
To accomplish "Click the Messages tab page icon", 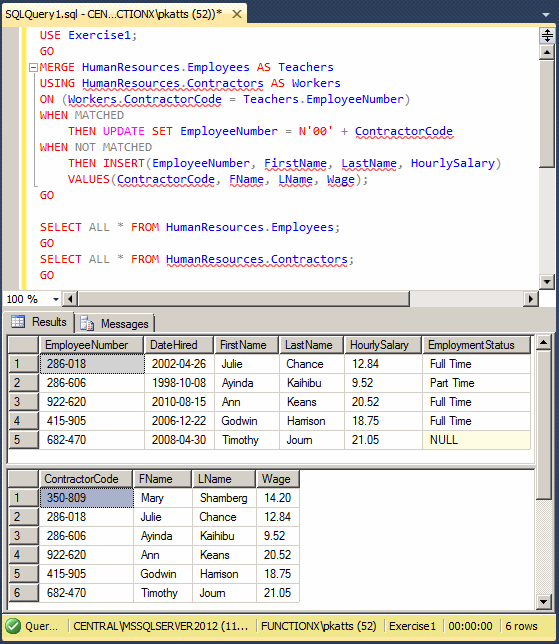I will click(87, 324).
